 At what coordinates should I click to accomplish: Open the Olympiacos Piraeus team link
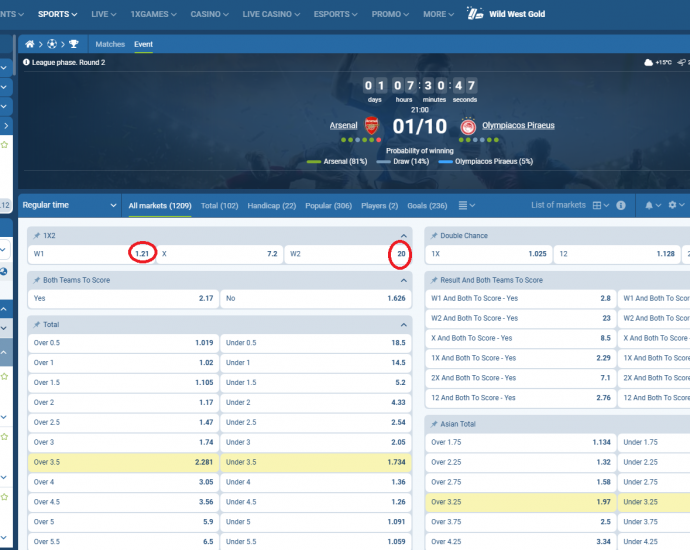(x=518, y=125)
